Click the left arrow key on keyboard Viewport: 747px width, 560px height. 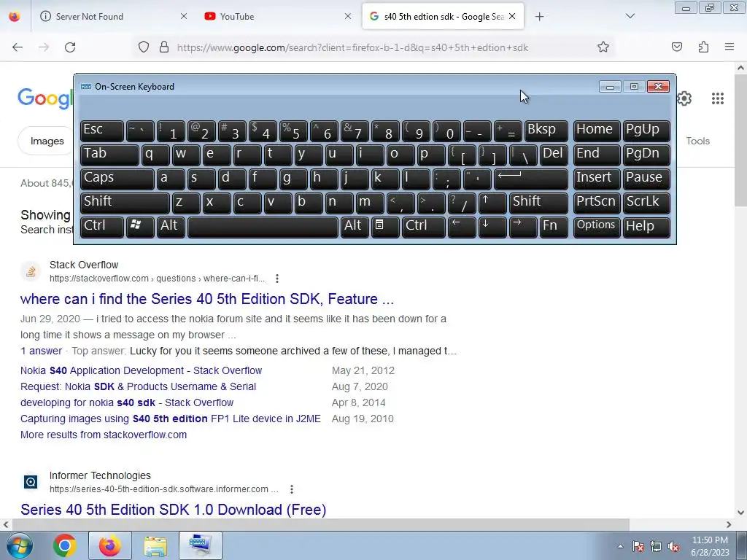461,226
